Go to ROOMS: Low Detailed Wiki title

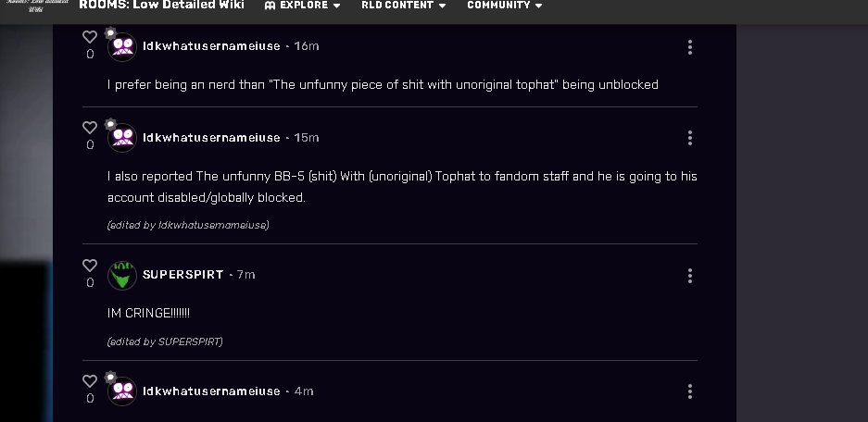click(x=161, y=6)
